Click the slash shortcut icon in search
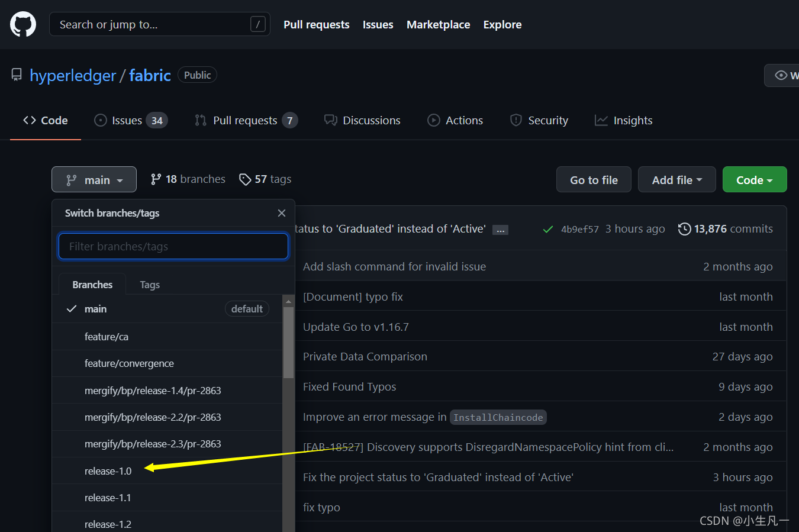This screenshot has height=532, width=799. pyautogui.click(x=258, y=24)
